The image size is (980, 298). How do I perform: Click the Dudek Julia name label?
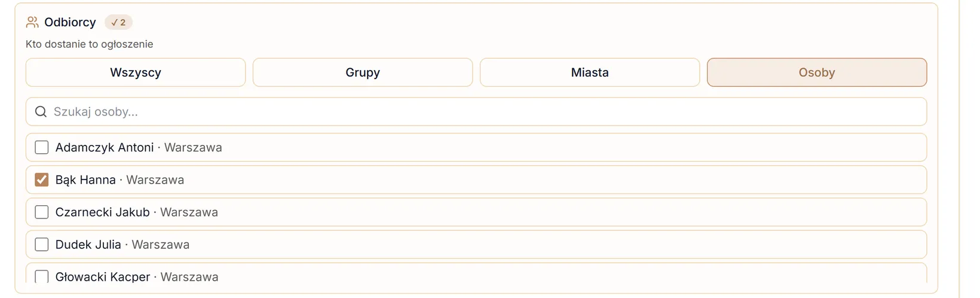tap(88, 244)
